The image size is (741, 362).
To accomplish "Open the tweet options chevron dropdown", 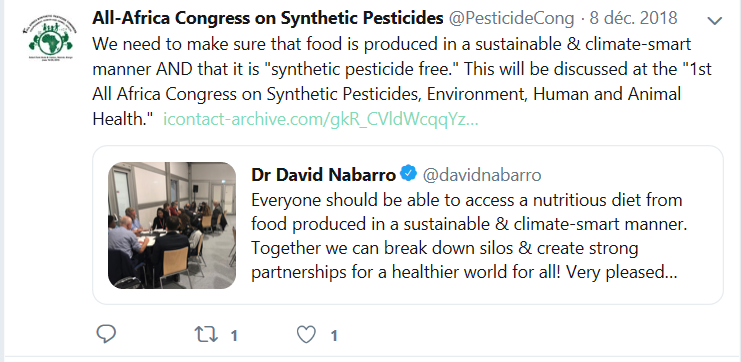I will point(715,20).
